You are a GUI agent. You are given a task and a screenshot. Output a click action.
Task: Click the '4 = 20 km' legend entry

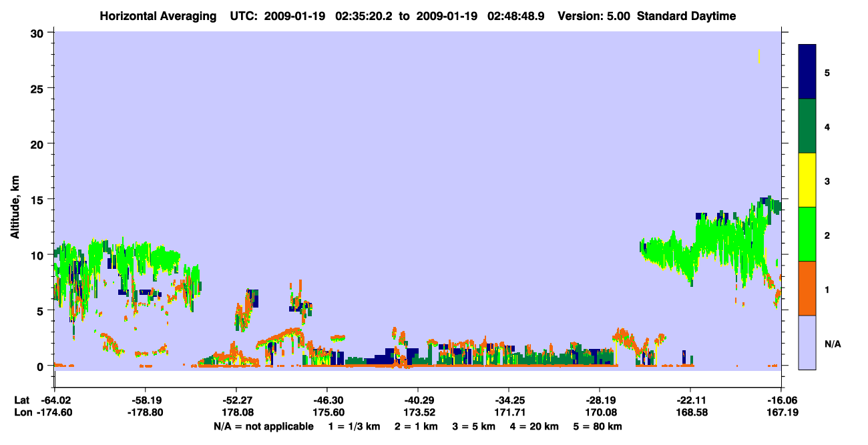coord(533,426)
